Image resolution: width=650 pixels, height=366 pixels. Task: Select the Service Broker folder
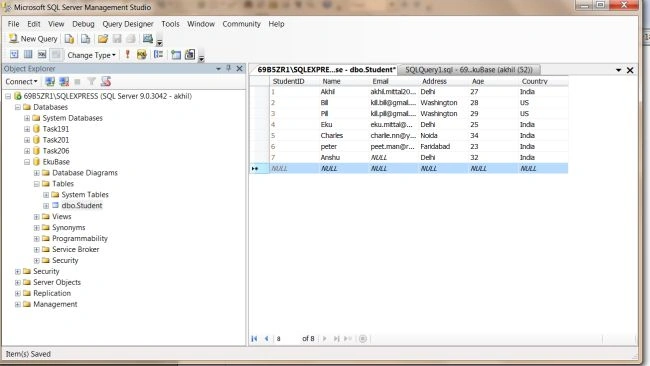(75, 250)
